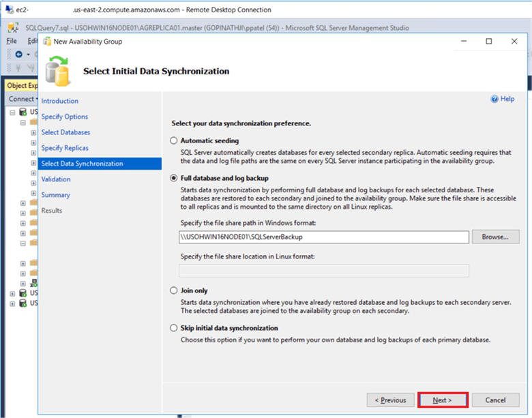This screenshot has width=532, height=418.
Task: Go to the Select Databases step
Action: click(x=65, y=132)
